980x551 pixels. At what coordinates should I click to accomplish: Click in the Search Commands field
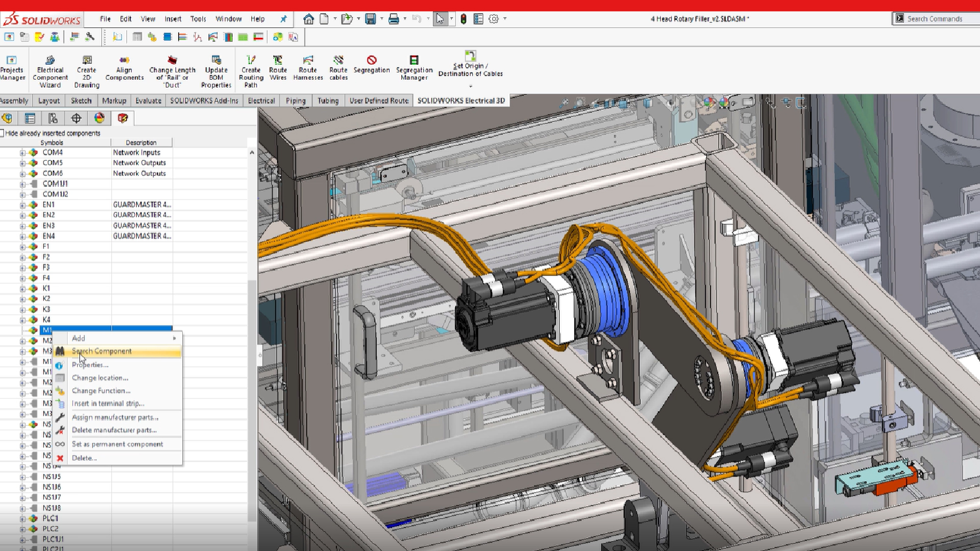[939, 19]
